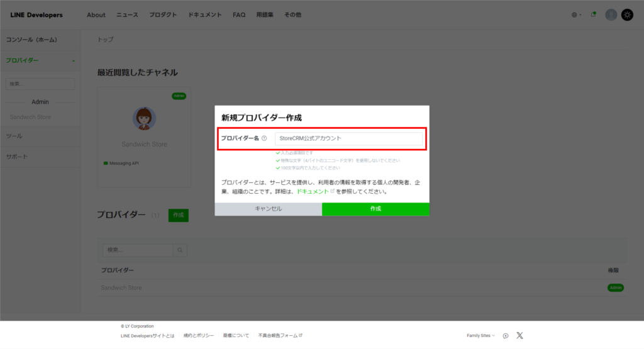Select Sandwich Store in the sidebar
Viewport: 644px width, 349px height.
30,117
